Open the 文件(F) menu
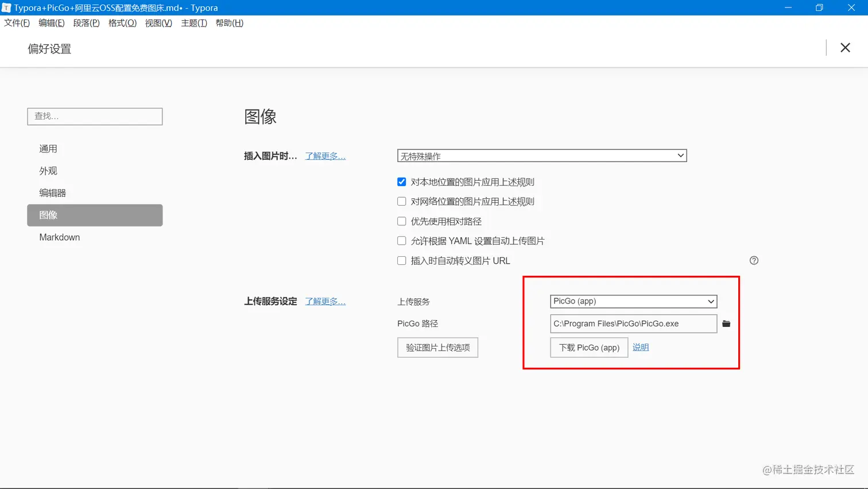 point(17,23)
